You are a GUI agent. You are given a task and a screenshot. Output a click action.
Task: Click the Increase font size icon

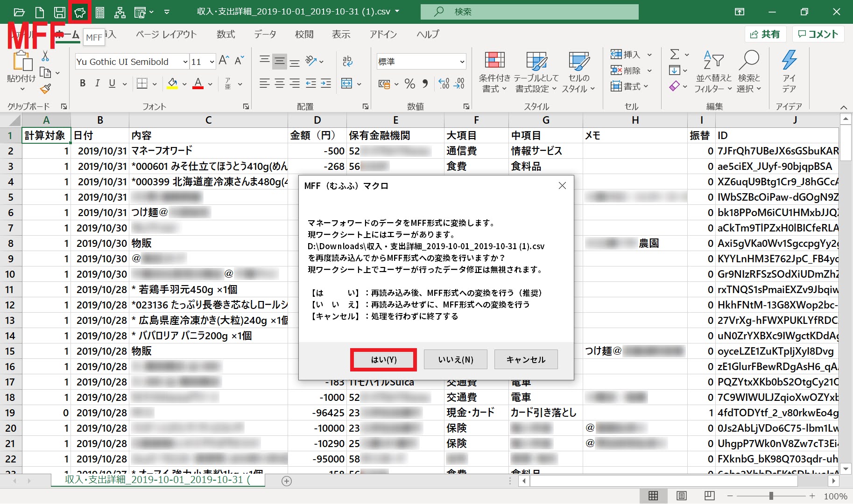(x=224, y=61)
